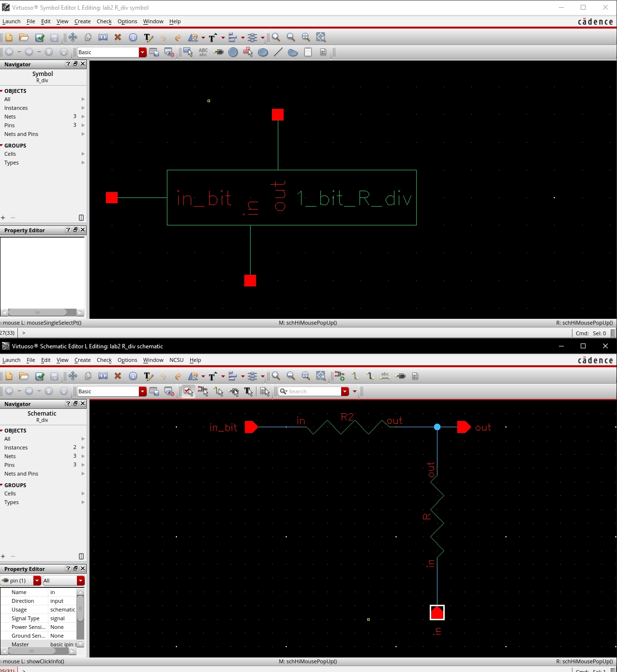Screen dimensions: 617x672
Task: Toggle instance selection filter in Schematic Editor toolbar
Action: coord(203,391)
